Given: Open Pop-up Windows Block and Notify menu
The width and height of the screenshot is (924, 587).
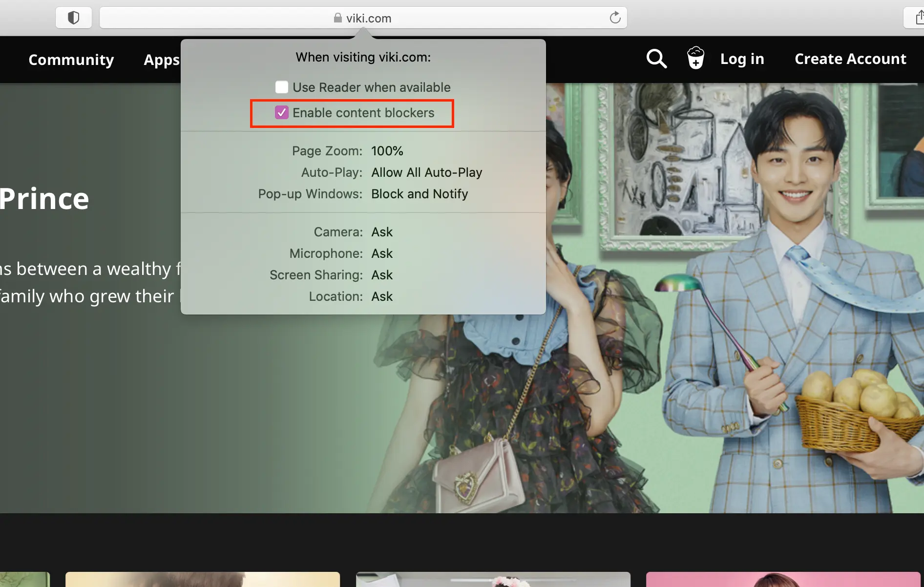Looking at the screenshot, I should [x=420, y=194].
